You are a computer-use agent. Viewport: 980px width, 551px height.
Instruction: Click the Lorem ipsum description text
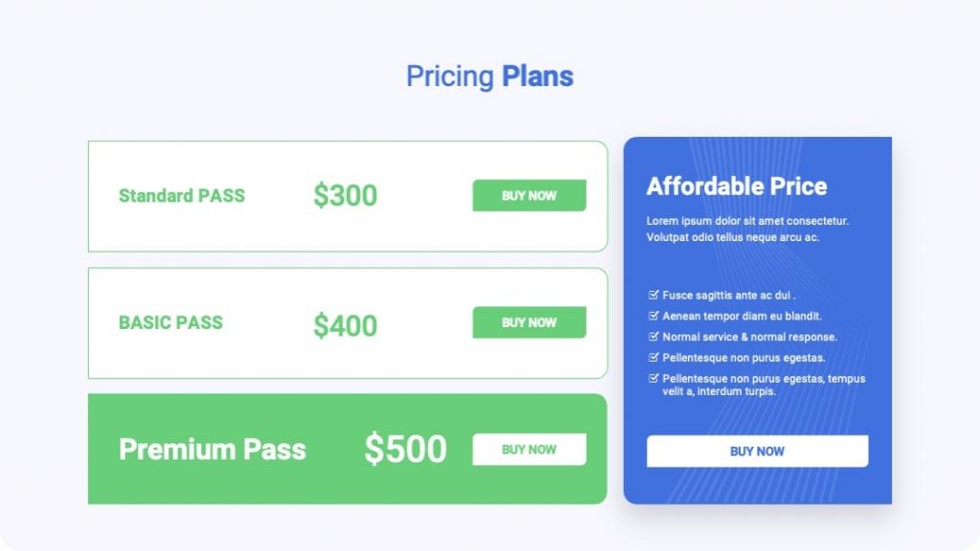747,229
